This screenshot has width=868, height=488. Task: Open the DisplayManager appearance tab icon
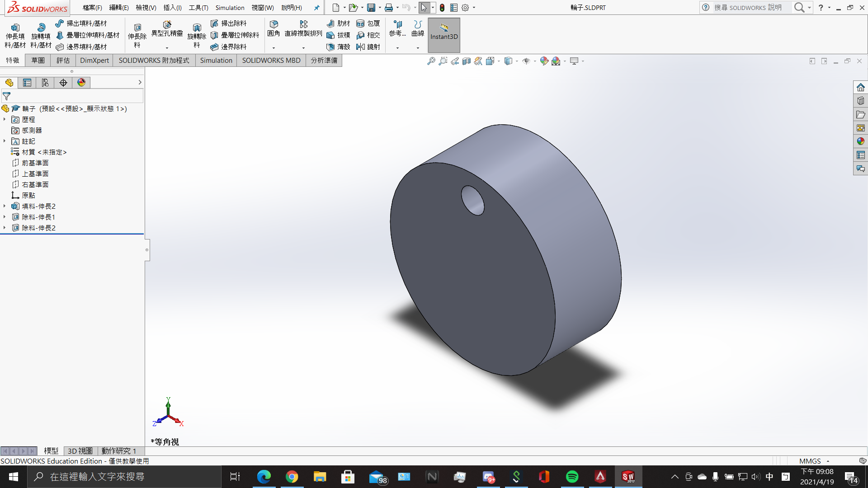(81, 83)
